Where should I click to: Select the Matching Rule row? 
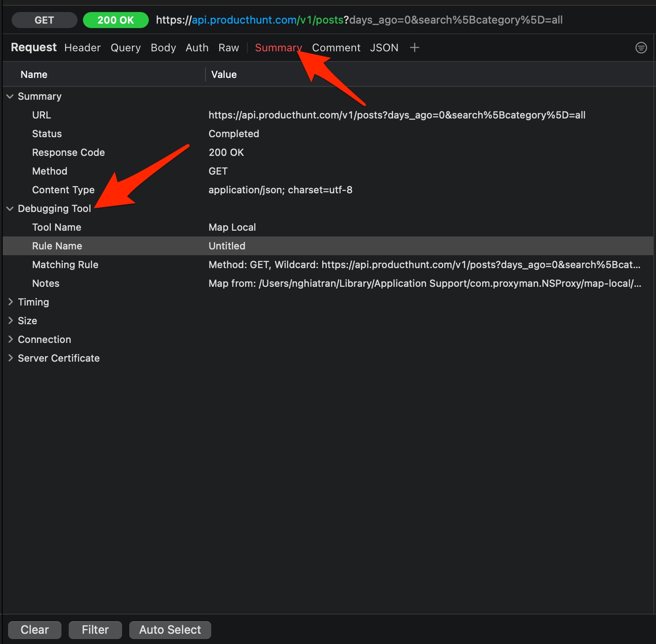pyautogui.click(x=328, y=265)
